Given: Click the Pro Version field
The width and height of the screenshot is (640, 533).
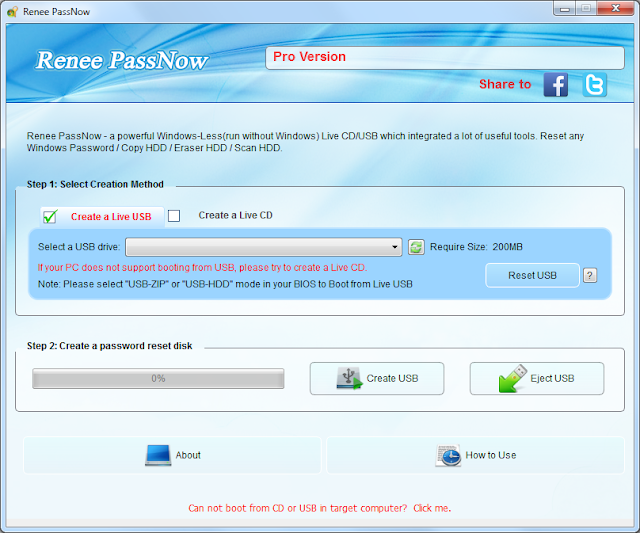Looking at the screenshot, I should pyautogui.click(x=445, y=58).
